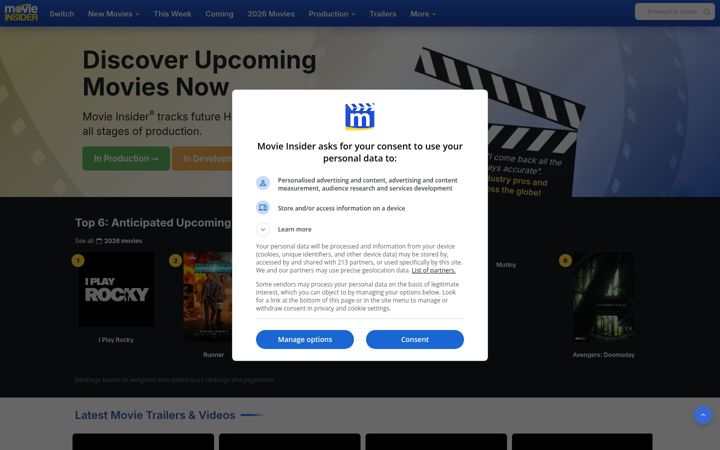Click the Discover Upcoming Movies Now heading
The image size is (720, 450).
[x=199, y=73]
